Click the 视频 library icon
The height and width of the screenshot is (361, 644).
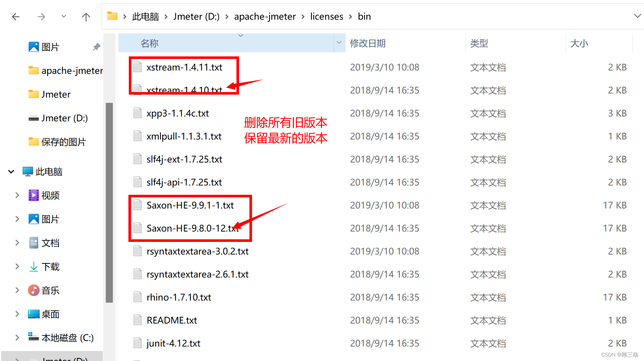click(x=34, y=195)
